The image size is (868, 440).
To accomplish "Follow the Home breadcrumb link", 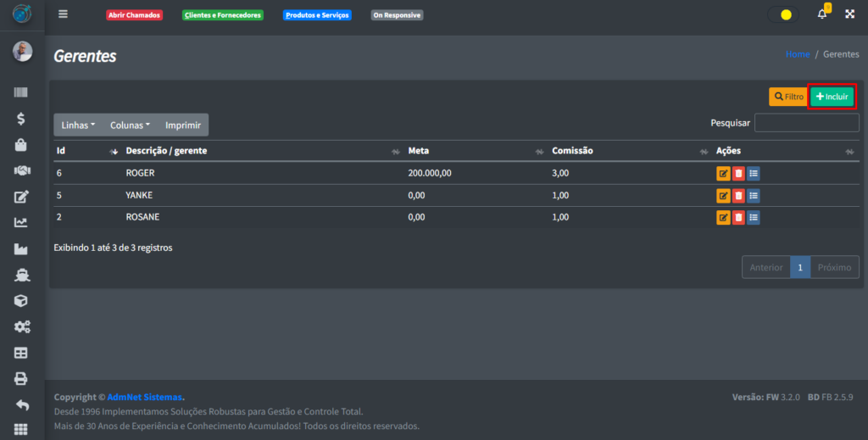I will [798, 54].
